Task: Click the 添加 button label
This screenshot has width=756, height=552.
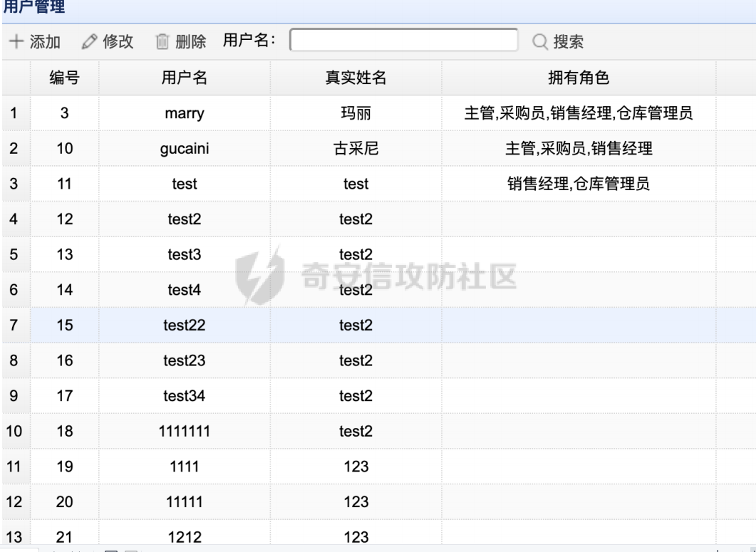Action: point(45,41)
